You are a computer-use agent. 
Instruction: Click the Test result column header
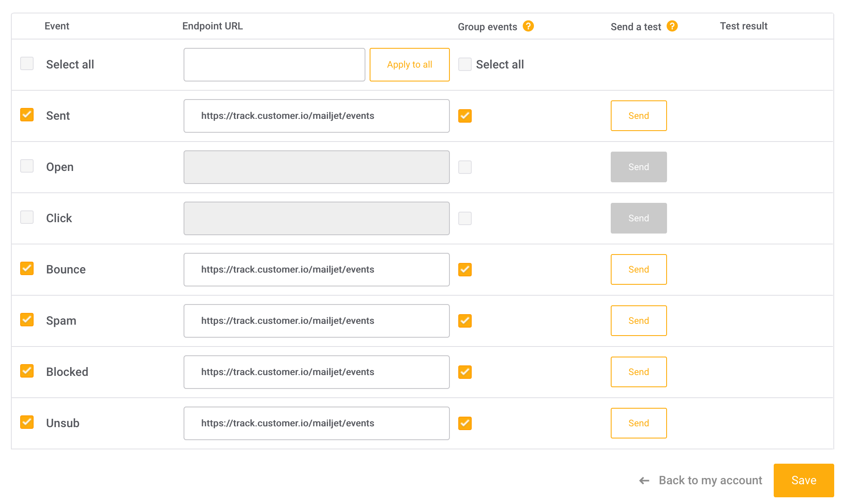tap(743, 26)
